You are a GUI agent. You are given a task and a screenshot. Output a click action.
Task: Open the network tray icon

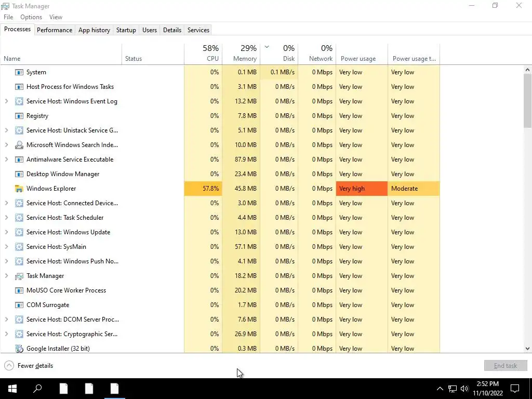pyautogui.click(x=453, y=389)
